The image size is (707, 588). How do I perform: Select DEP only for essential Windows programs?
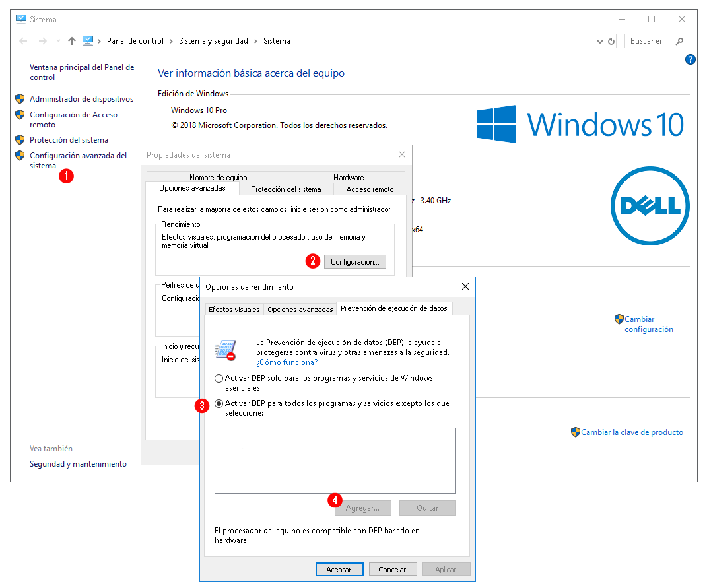click(x=219, y=378)
